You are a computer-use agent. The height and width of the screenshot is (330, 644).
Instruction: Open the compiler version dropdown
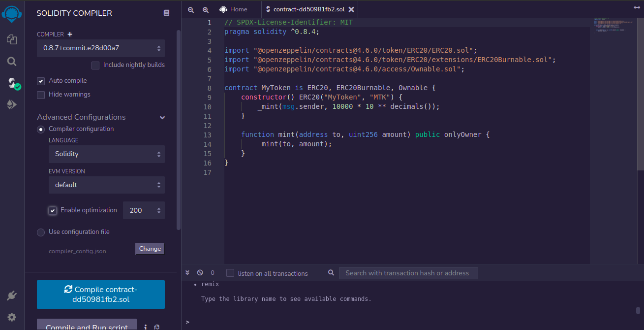point(101,48)
